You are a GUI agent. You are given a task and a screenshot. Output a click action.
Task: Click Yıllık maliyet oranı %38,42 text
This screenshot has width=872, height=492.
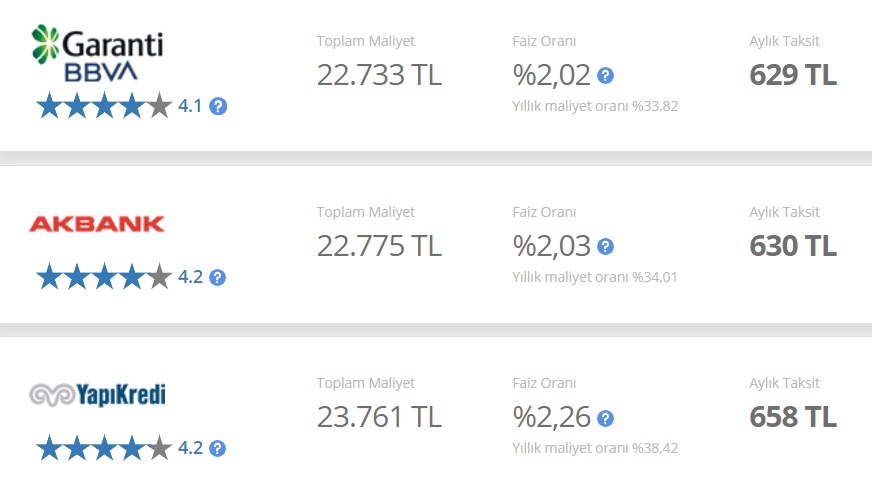click(x=595, y=448)
